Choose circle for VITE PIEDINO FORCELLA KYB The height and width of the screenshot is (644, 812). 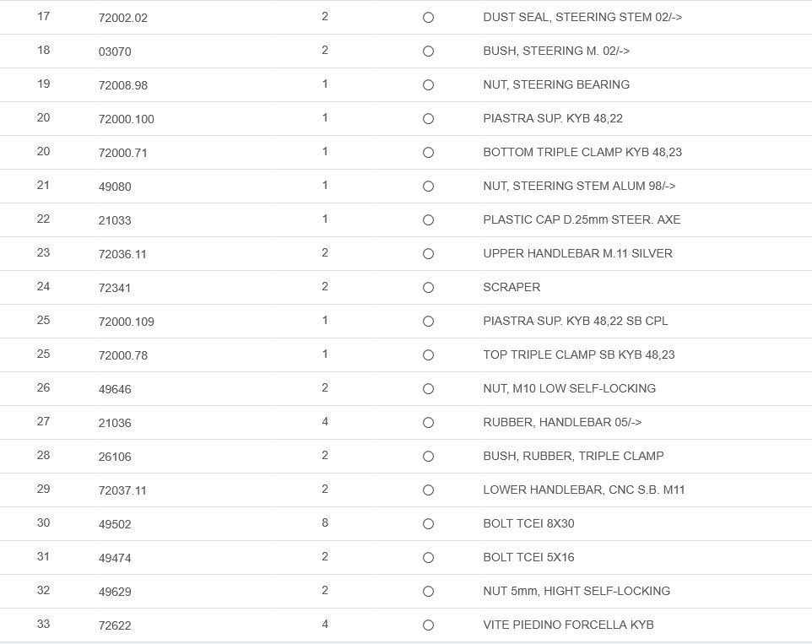click(x=428, y=625)
